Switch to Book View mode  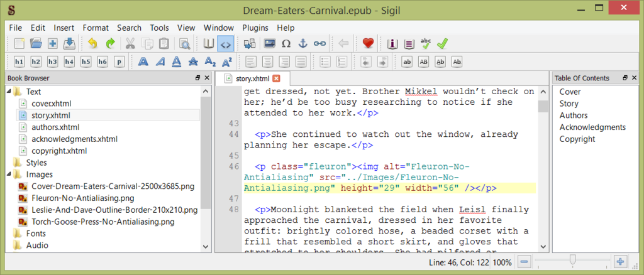coord(209,43)
